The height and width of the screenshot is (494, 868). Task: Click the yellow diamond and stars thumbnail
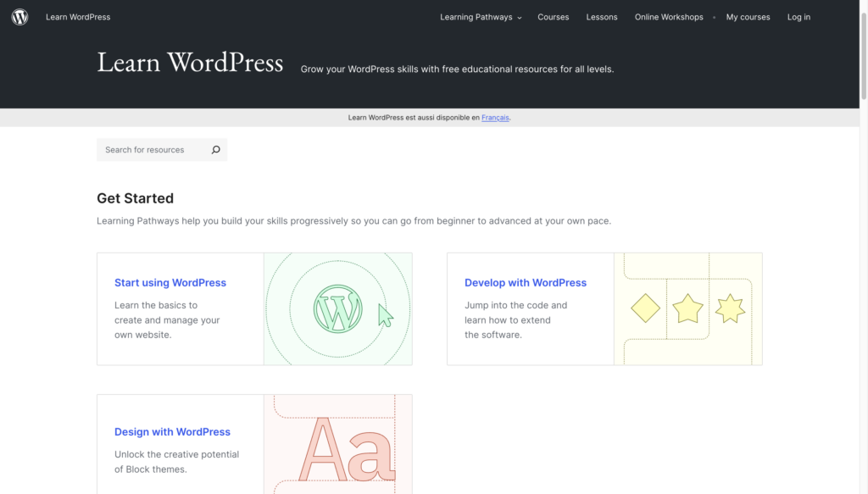coord(688,308)
